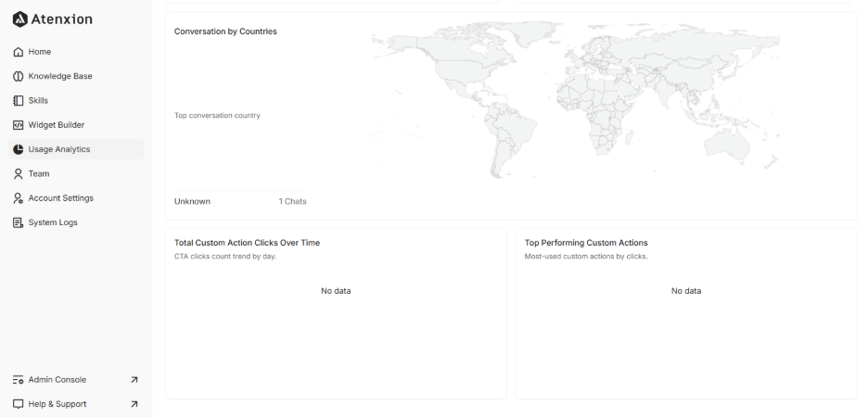
Task: Click the external arrow beside Help & Support
Action: 134,404
